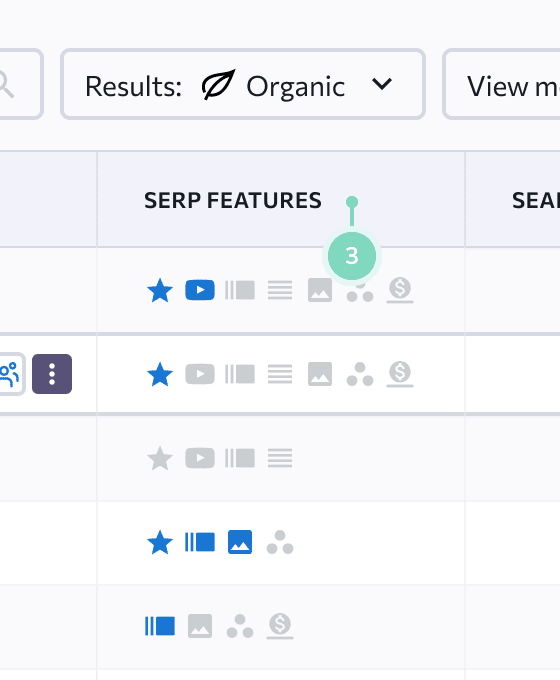Open the purple three-dot more menu button
Screen dimensions: 560x680
(52, 374)
